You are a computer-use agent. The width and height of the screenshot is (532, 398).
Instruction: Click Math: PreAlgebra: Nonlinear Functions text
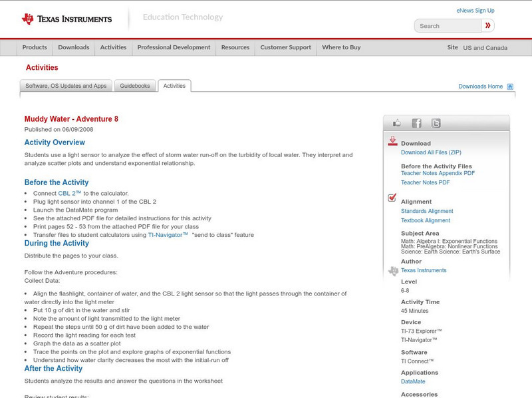pos(450,246)
